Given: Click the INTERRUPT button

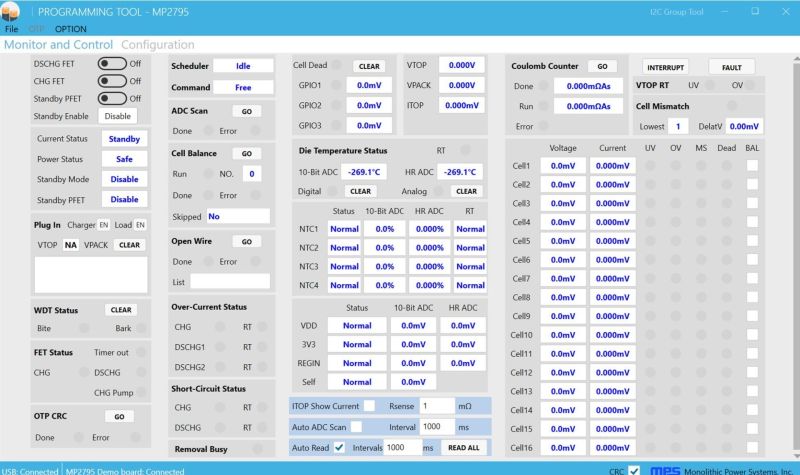Looking at the screenshot, I should pos(665,67).
